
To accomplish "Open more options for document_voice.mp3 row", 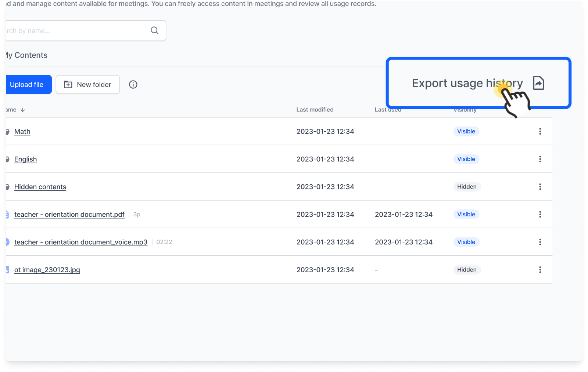I will click(x=540, y=242).
